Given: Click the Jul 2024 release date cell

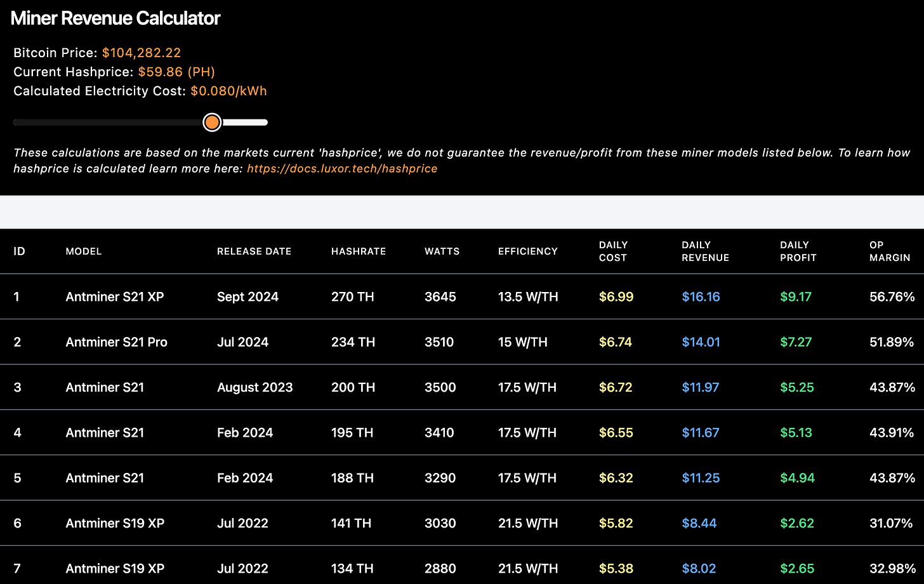Looking at the screenshot, I should click(242, 342).
